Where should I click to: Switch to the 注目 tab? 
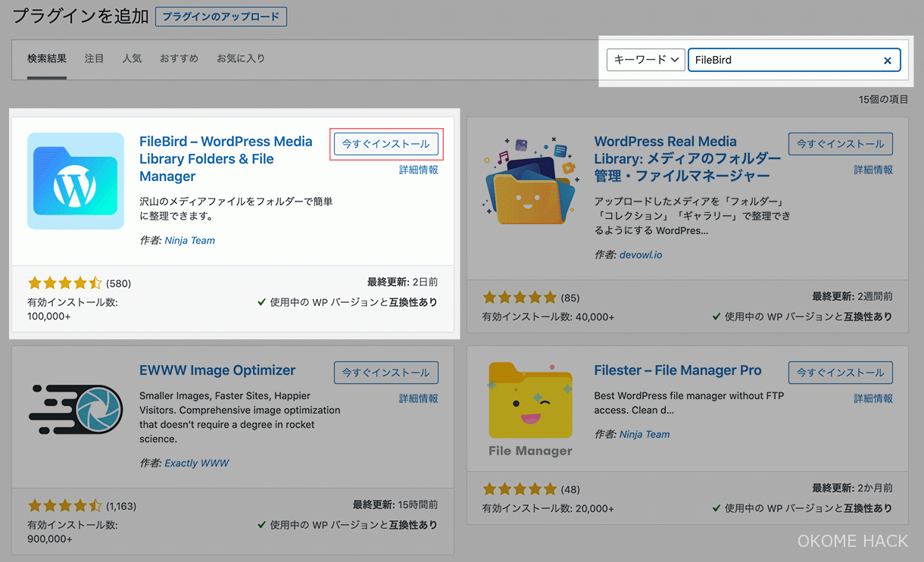click(94, 58)
